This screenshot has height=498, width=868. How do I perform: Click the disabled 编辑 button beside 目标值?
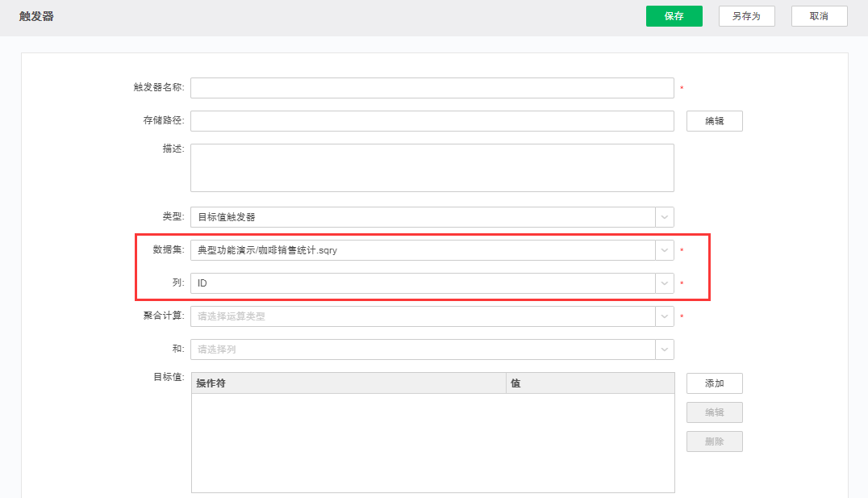coord(714,412)
